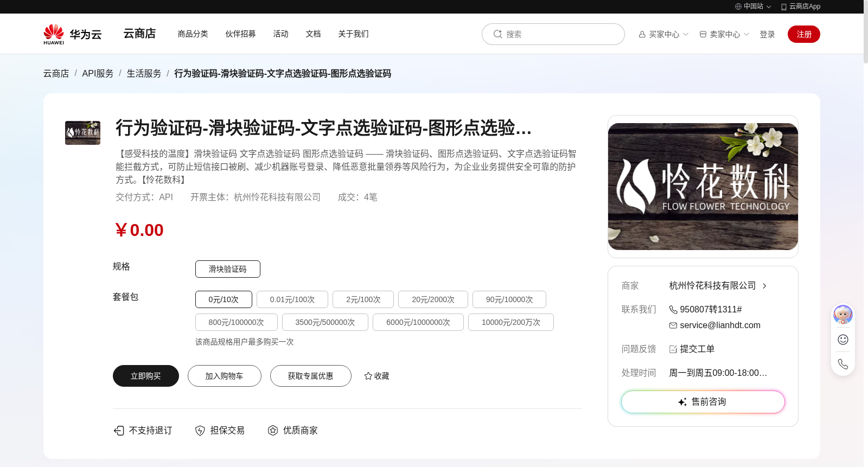Viewport: 868px width, 467px height.
Task: Open the Huawei Cloud logo homepage
Action: click(73, 34)
